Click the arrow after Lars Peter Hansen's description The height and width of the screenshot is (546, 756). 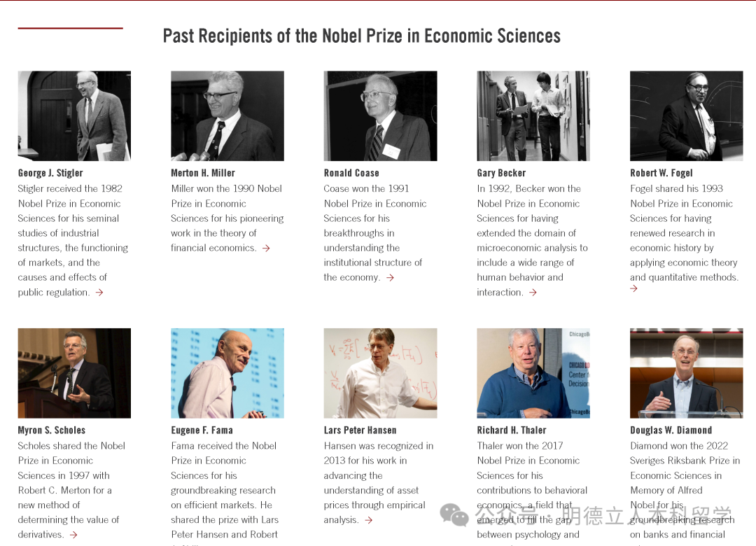(368, 520)
